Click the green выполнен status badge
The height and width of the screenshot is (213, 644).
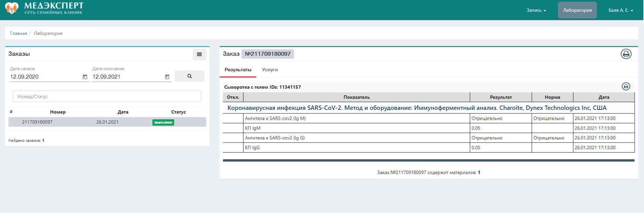(163, 122)
